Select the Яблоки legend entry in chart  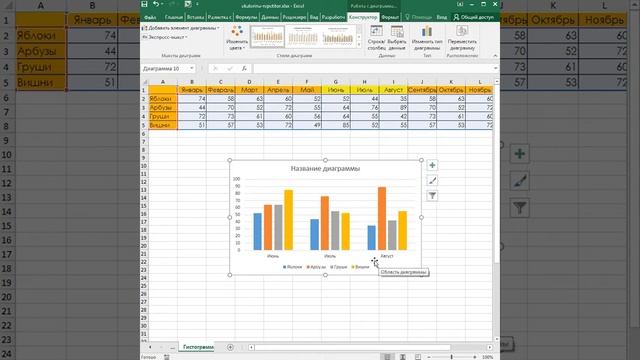pyautogui.click(x=292, y=267)
